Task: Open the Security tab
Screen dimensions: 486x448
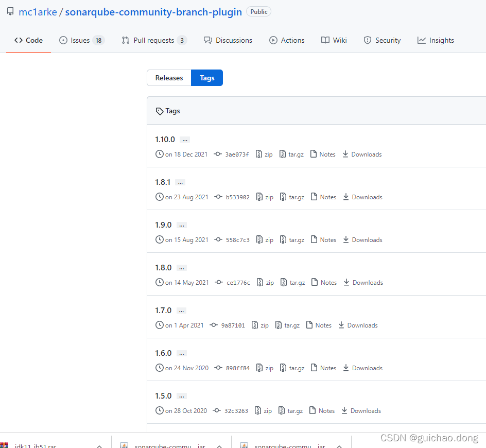Action: (x=382, y=40)
